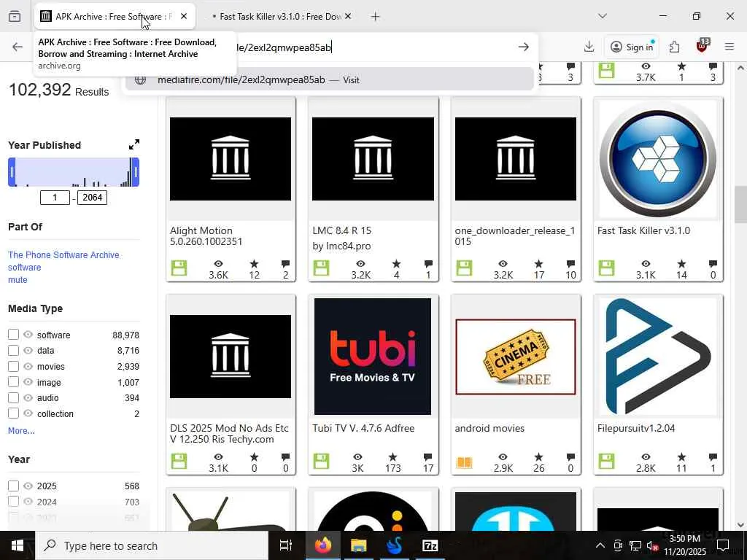Screen dimensions: 747x560
Task: Click the floppy icon on DLS 2025 Mod card
Action: 179,462
